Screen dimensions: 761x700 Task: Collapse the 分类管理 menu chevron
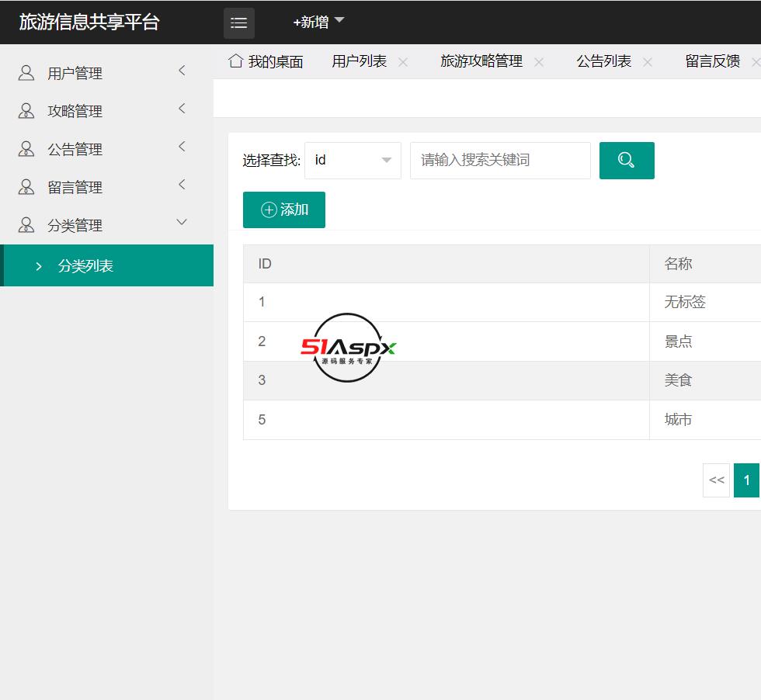pos(182,223)
